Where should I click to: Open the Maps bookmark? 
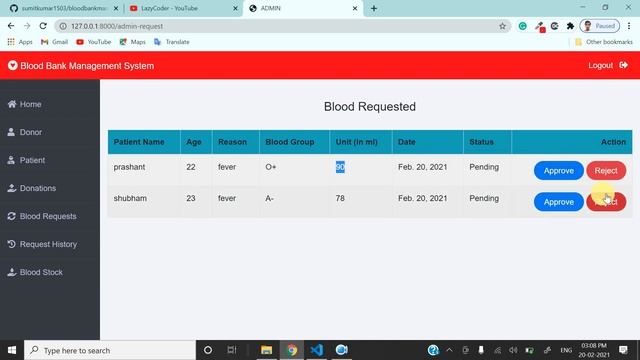point(133,42)
